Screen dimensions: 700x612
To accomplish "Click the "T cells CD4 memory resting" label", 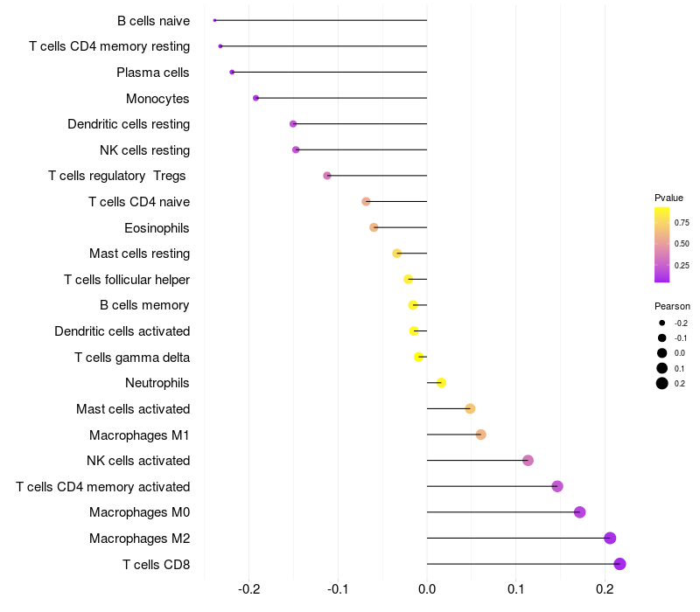I will tap(109, 46).
